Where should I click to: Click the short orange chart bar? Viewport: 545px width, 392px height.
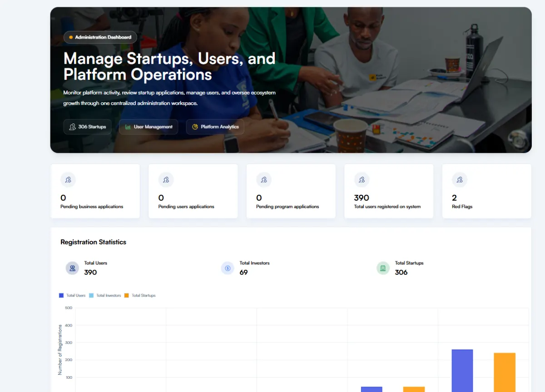(414, 389)
